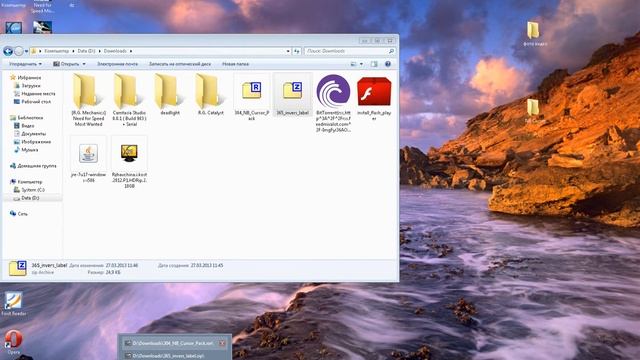Open the Документы library
The width and height of the screenshot is (640, 360).
30,134
